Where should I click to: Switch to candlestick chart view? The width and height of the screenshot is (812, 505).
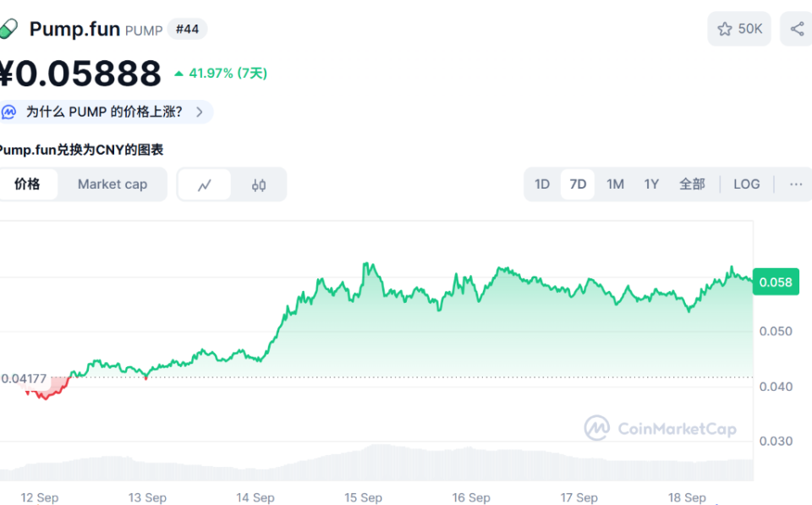coord(259,184)
